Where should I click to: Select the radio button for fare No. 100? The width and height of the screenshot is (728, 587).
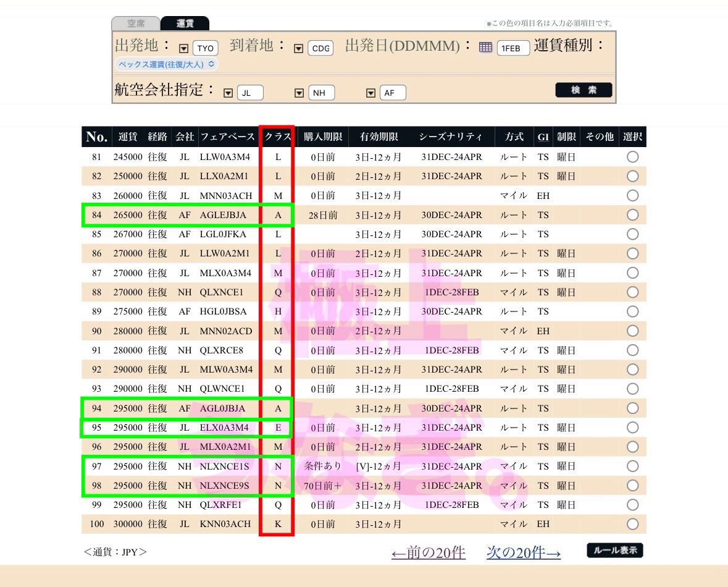[x=632, y=524]
